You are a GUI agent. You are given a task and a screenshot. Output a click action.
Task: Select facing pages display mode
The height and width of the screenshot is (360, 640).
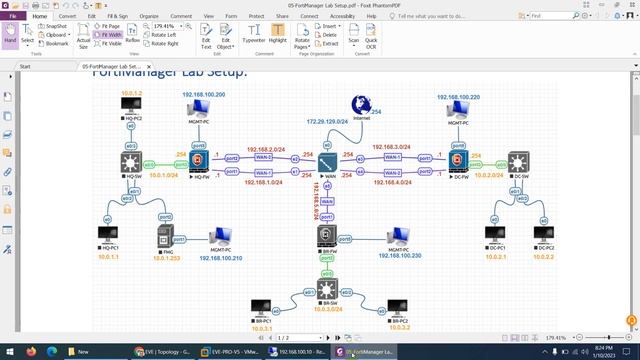click(525, 338)
